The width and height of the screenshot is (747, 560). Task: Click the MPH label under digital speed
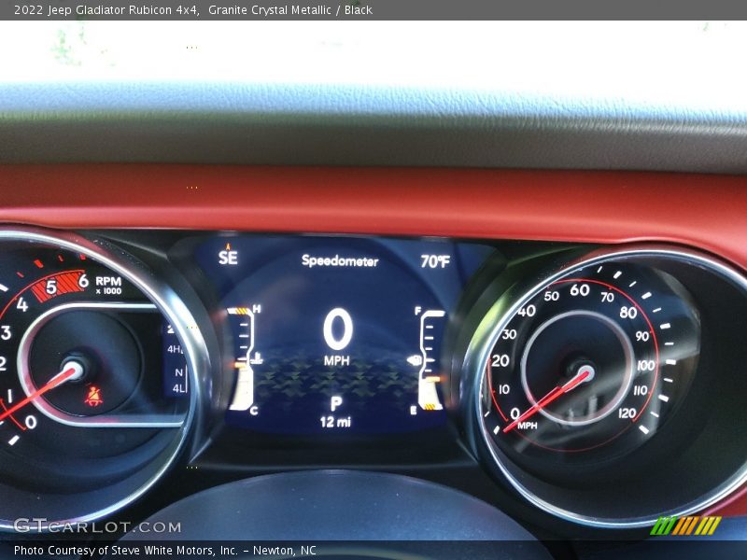point(337,361)
